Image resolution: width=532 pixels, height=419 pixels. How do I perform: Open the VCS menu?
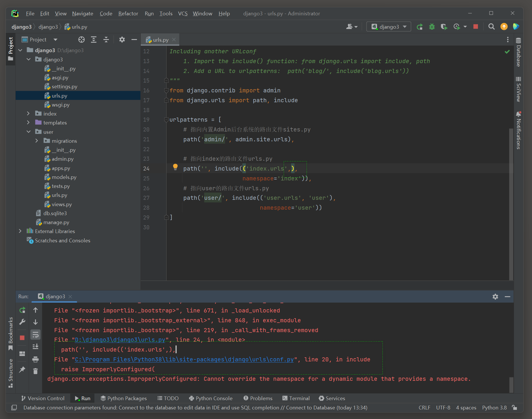(x=183, y=14)
